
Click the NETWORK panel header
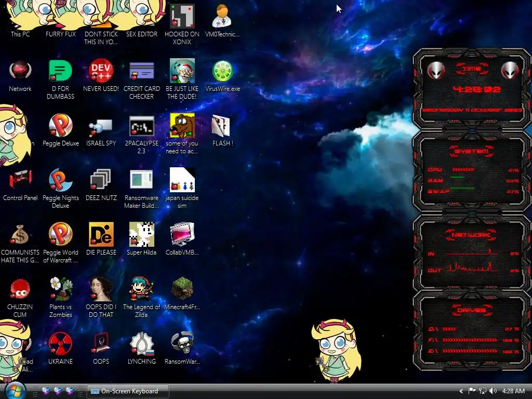point(471,235)
